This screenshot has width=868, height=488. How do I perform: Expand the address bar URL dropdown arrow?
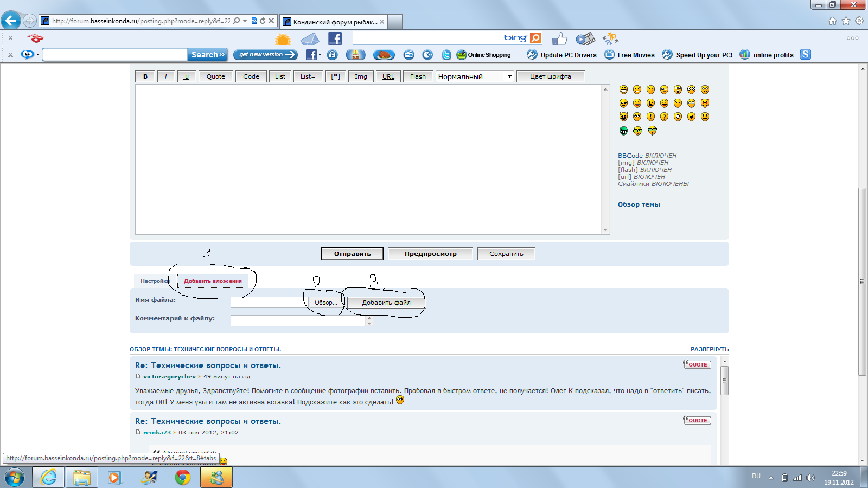tap(245, 21)
